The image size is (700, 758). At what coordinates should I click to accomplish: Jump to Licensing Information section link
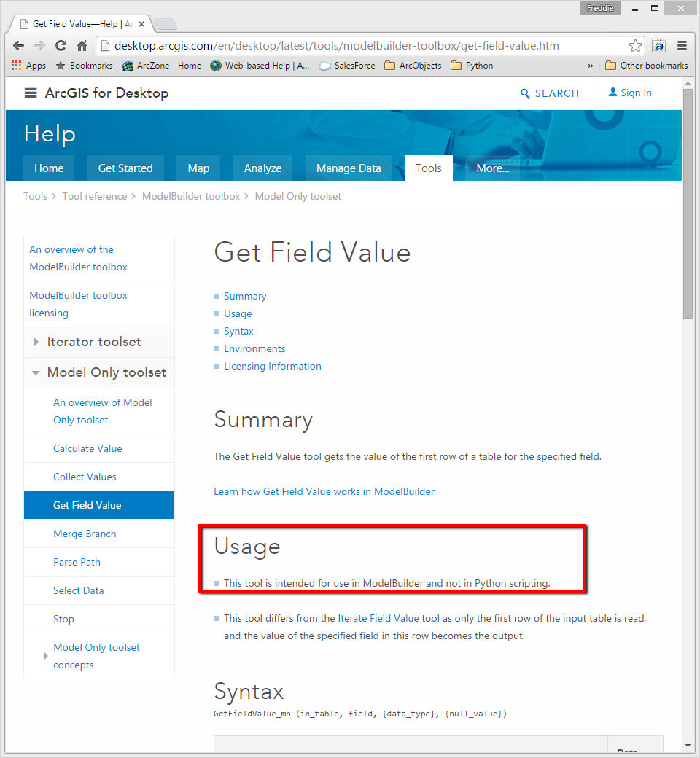(273, 366)
